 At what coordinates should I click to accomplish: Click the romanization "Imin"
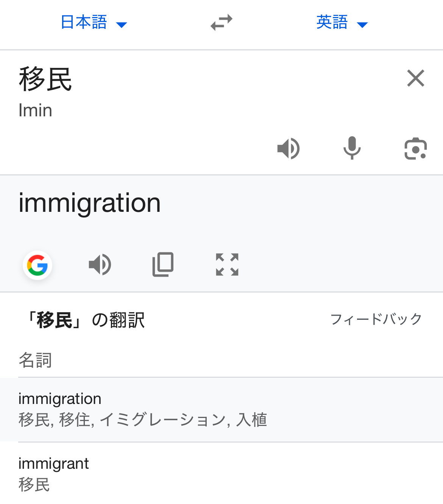pyautogui.click(x=35, y=111)
